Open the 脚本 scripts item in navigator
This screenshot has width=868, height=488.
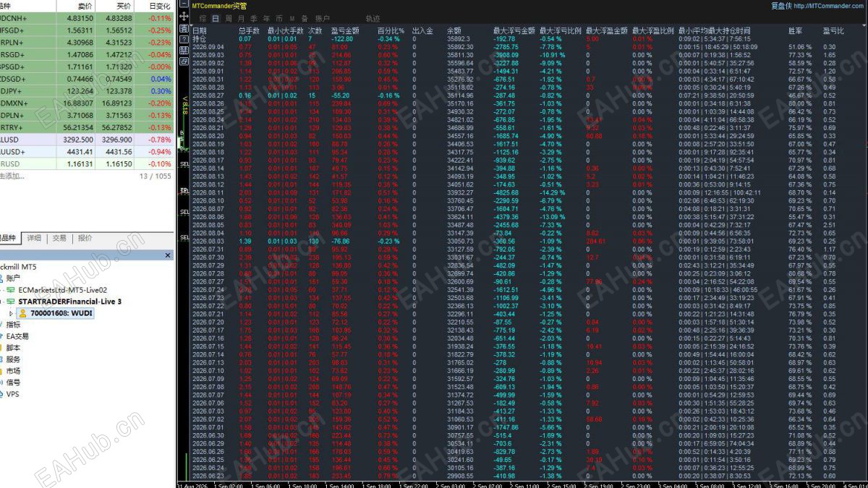pyautogui.click(x=13, y=348)
